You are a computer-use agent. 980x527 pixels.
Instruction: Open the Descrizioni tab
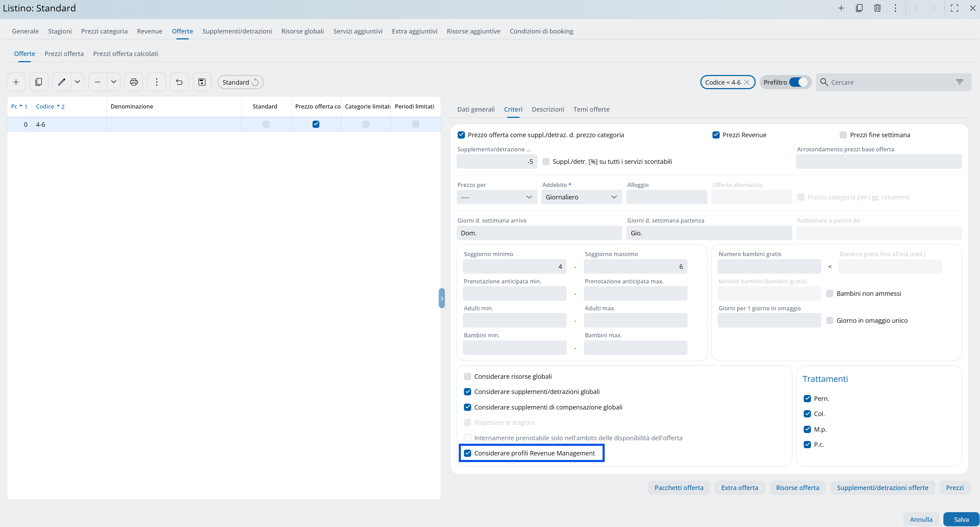pyautogui.click(x=548, y=110)
